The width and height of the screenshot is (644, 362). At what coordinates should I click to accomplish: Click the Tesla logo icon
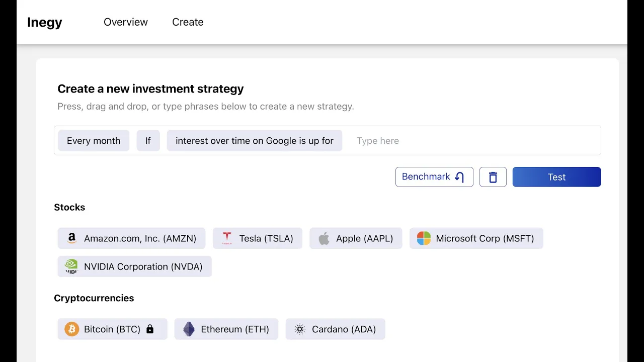click(x=227, y=238)
